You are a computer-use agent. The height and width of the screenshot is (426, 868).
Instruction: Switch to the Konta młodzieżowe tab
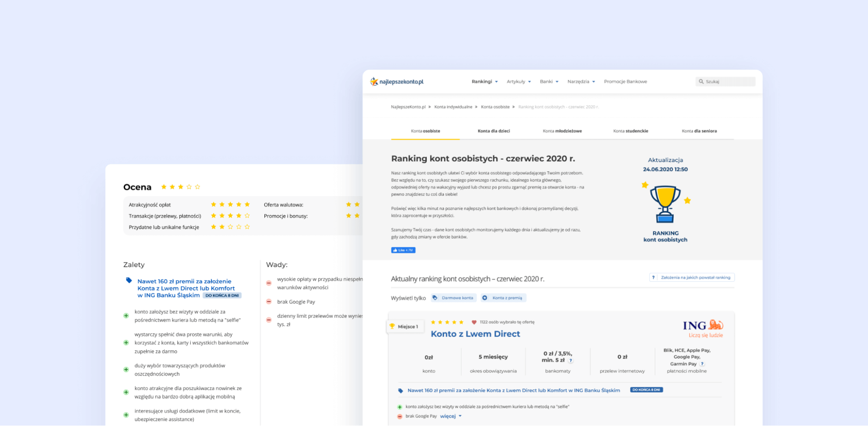coord(562,131)
